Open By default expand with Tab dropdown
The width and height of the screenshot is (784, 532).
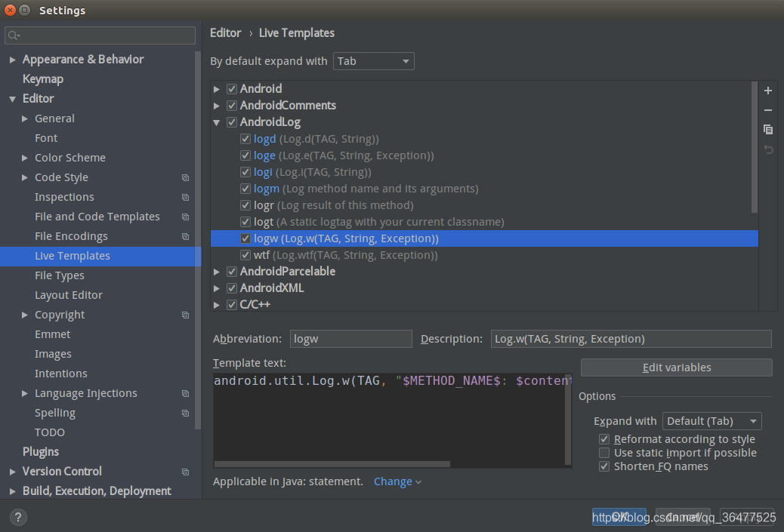pyautogui.click(x=374, y=61)
